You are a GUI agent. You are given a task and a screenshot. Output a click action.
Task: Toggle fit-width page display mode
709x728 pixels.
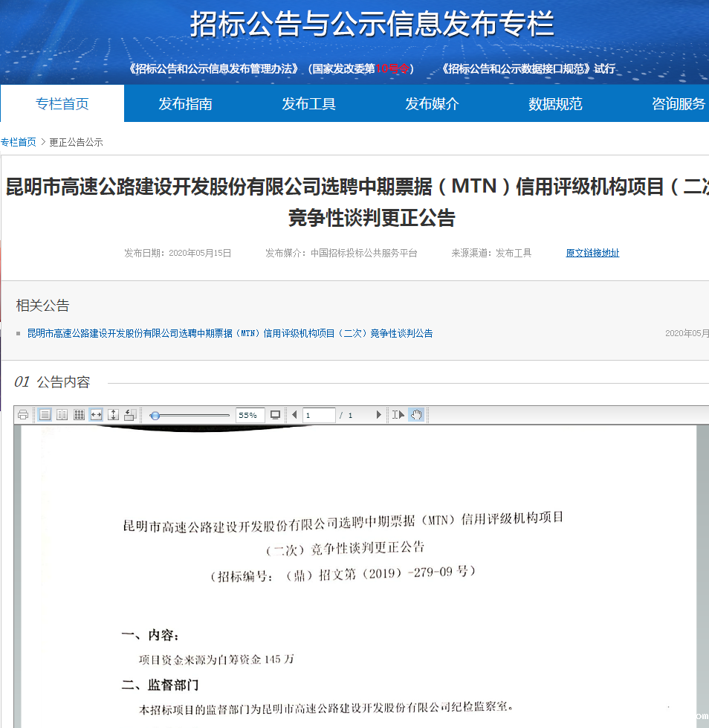pyautogui.click(x=95, y=415)
